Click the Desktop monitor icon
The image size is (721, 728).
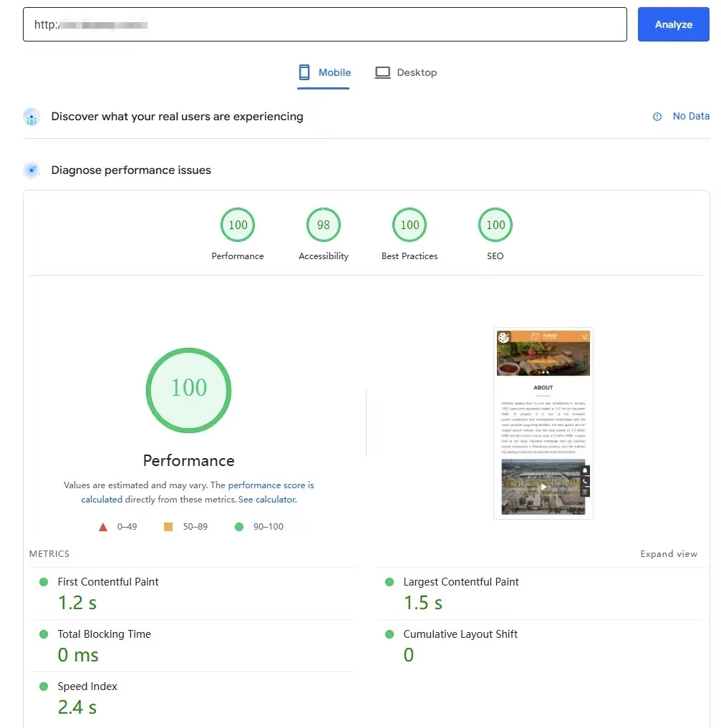[382, 72]
